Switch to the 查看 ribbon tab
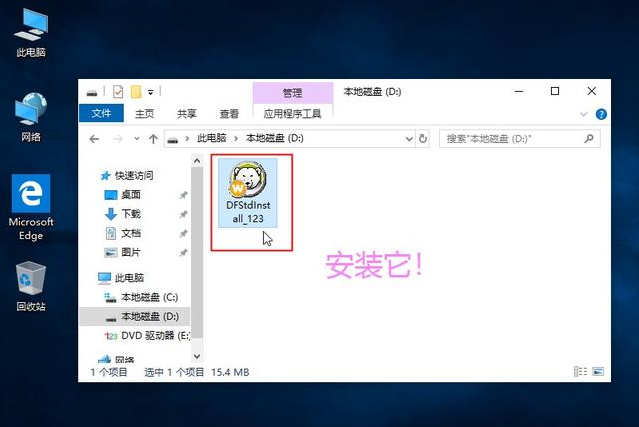This screenshot has height=427, width=639. point(229,114)
